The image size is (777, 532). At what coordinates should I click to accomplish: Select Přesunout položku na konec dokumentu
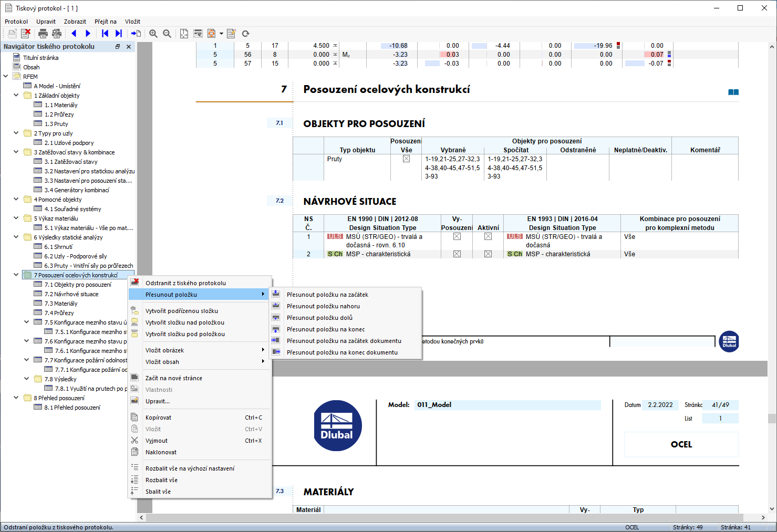click(x=345, y=352)
